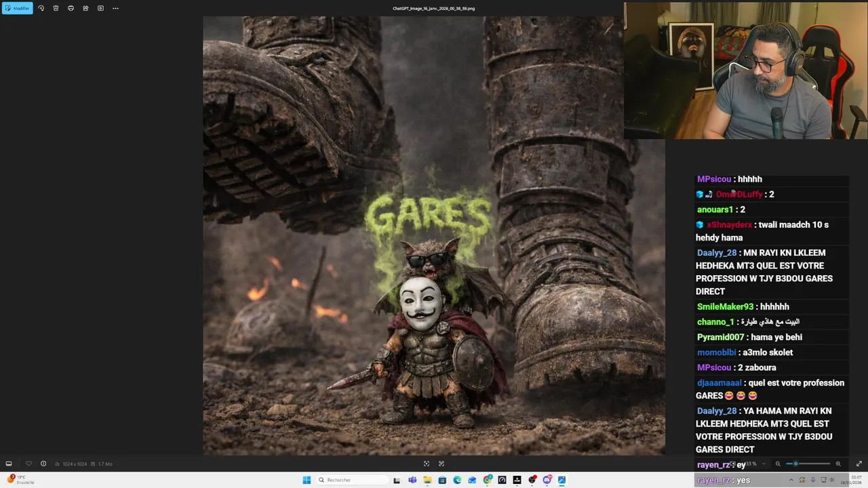
Task: Click username SmileMaker93 in chat
Action: (725, 307)
